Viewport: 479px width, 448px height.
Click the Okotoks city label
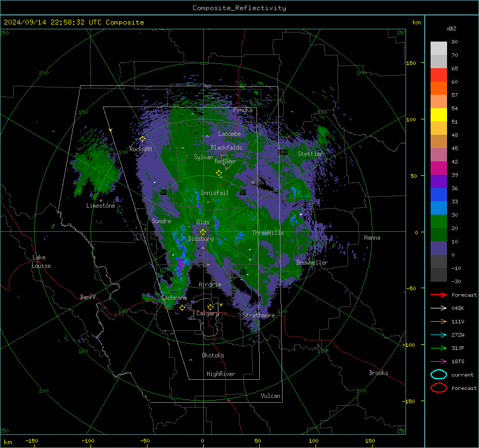(213, 355)
